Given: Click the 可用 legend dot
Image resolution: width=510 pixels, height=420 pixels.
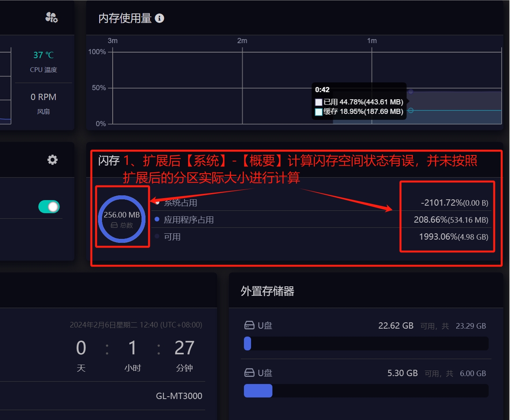Looking at the screenshot, I should coord(157,236).
